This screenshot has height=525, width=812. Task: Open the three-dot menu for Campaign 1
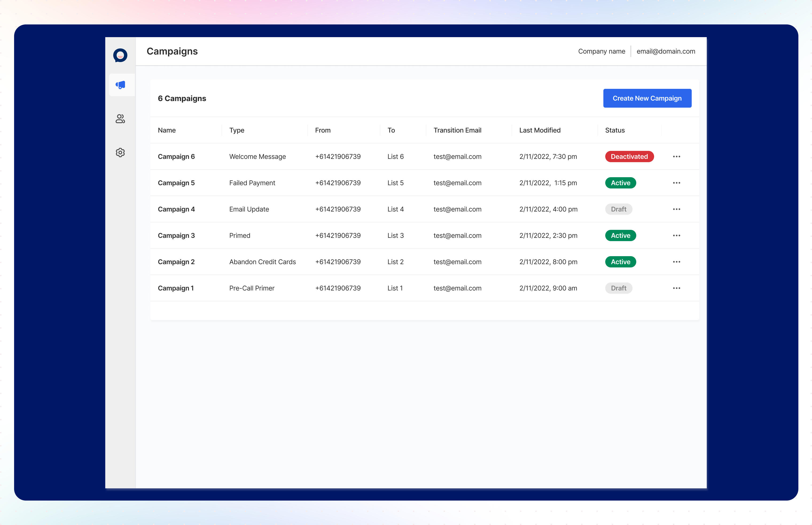pyautogui.click(x=676, y=288)
